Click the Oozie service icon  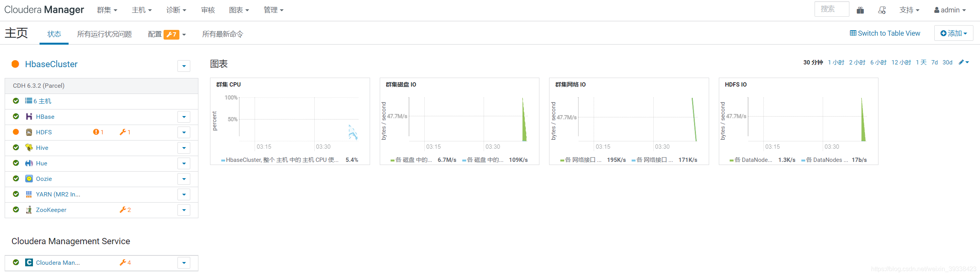(29, 179)
